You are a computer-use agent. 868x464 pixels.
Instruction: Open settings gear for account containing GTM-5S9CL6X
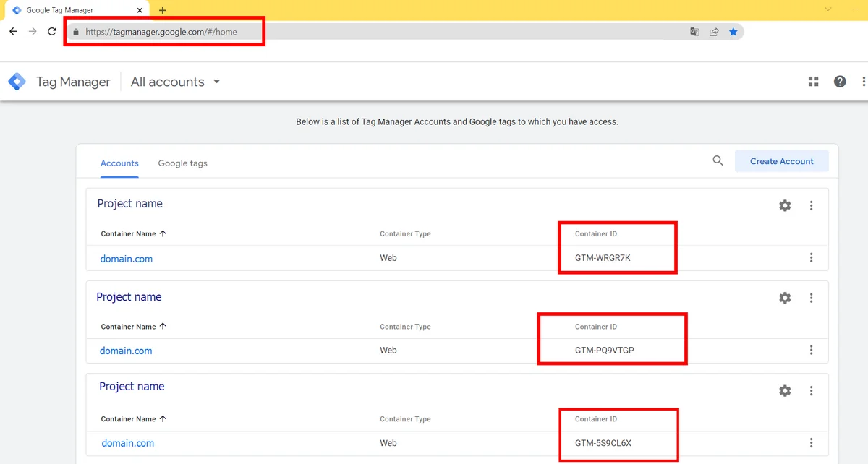pyautogui.click(x=785, y=391)
